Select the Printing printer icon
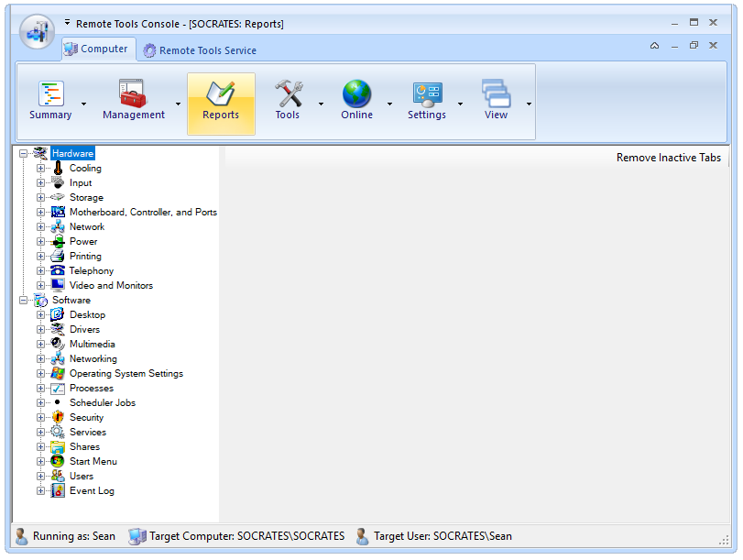 point(58,256)
